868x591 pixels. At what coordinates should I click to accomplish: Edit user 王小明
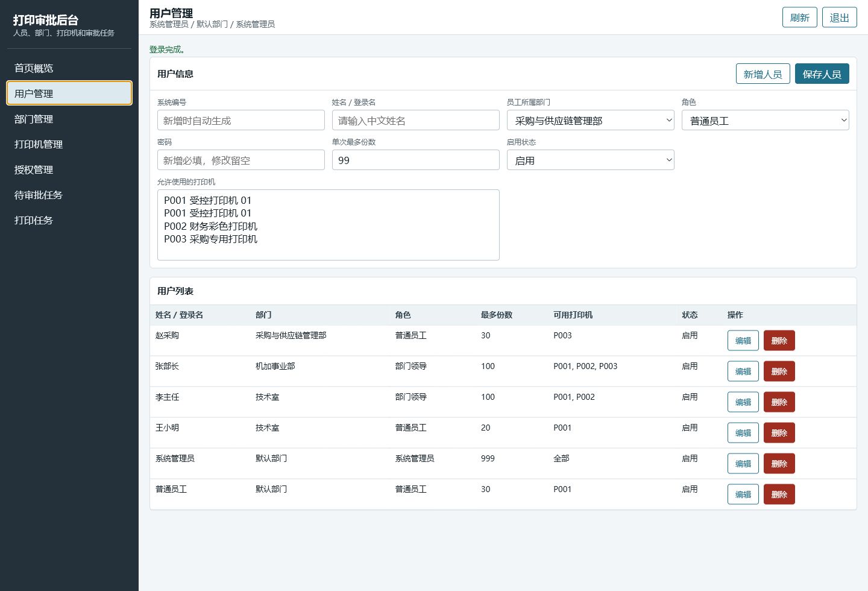click(743, 433)
